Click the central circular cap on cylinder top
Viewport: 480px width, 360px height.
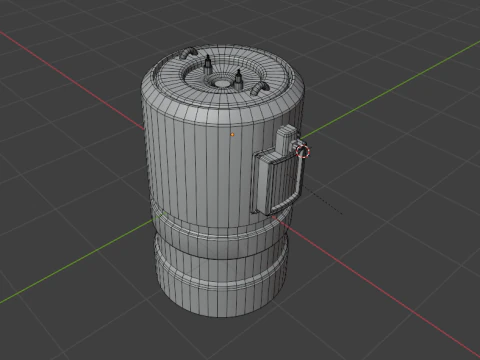point(222,83)
